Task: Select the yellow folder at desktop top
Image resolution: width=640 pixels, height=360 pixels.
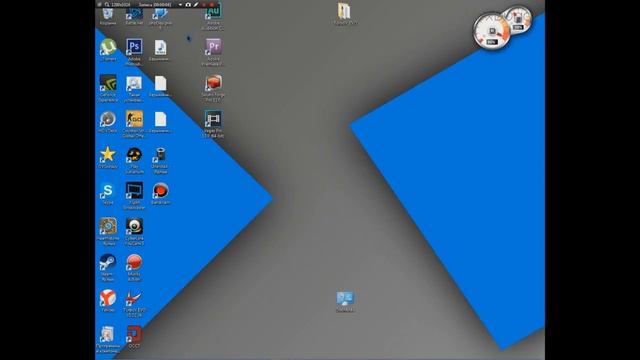Action: (344, 11)
